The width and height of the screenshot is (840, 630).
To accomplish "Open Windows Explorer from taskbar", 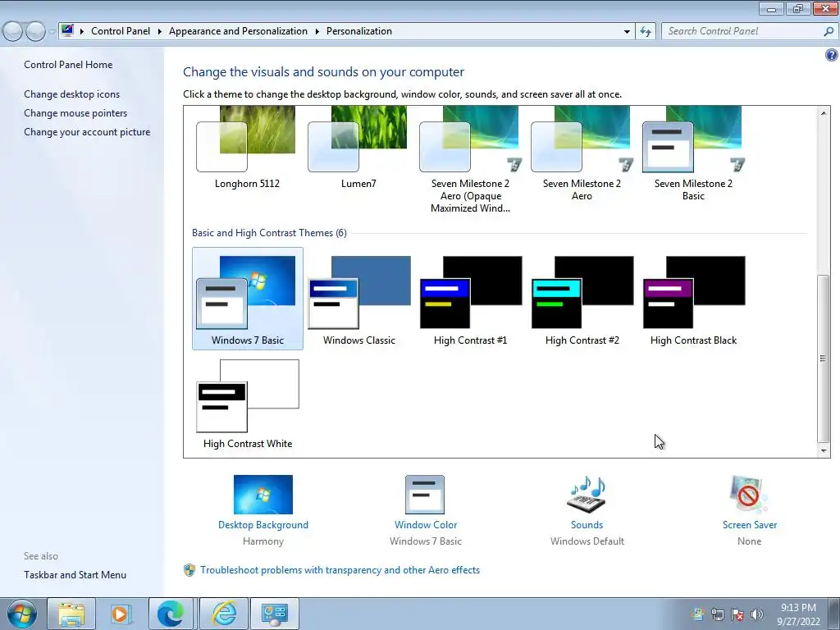I will [71, 614].
